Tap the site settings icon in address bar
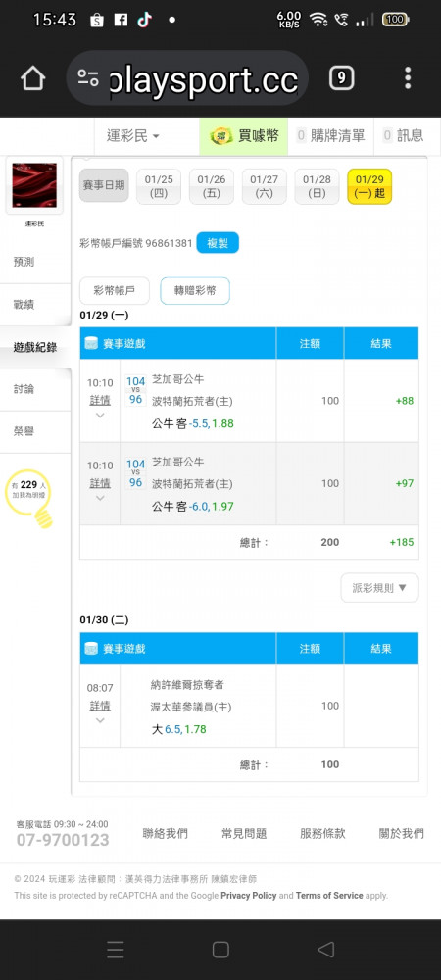The height and width of the screenshot is (980, 441). [88, 78]
